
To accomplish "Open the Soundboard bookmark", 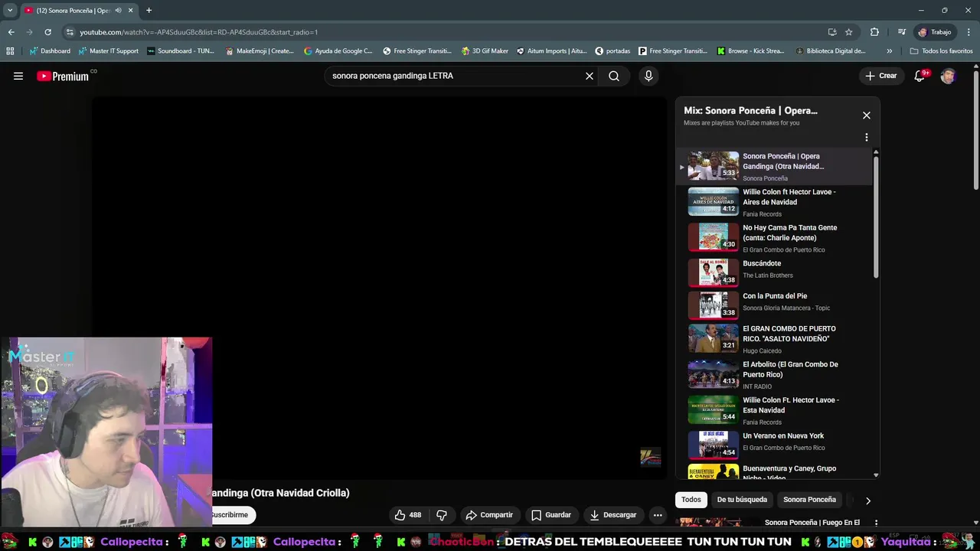I will coord(181,51).
